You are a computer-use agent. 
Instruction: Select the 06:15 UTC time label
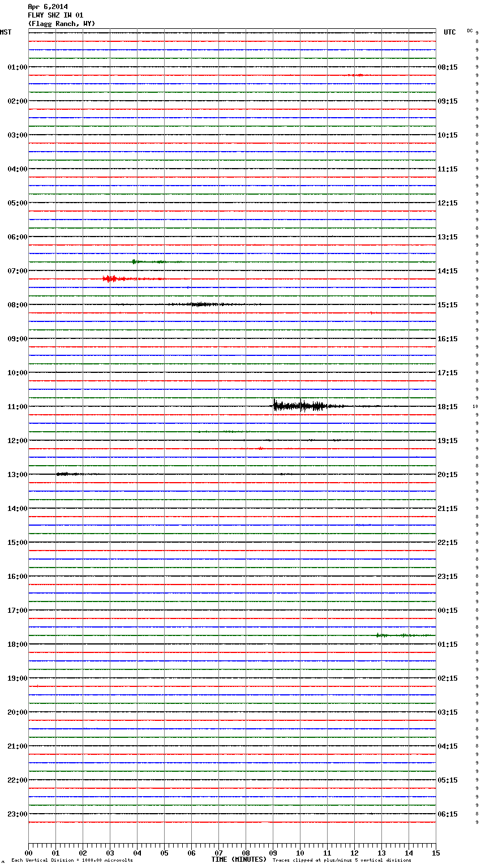[448, 814]
